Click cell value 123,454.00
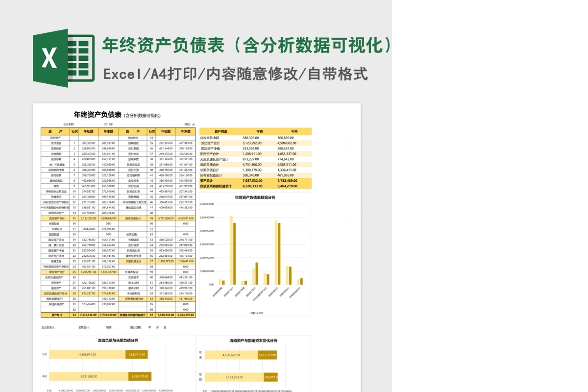Image resolution: width=588 pixels, height=392 pixels. pyautogui.click(x=89, y=304)
